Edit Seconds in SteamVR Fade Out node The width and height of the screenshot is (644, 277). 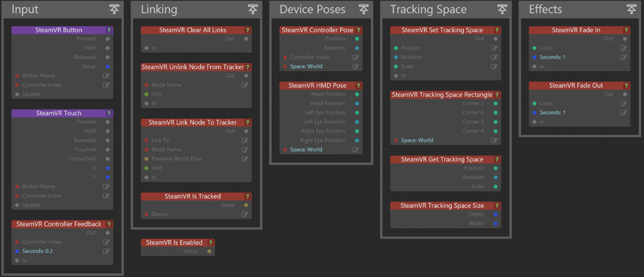(624, 113)
